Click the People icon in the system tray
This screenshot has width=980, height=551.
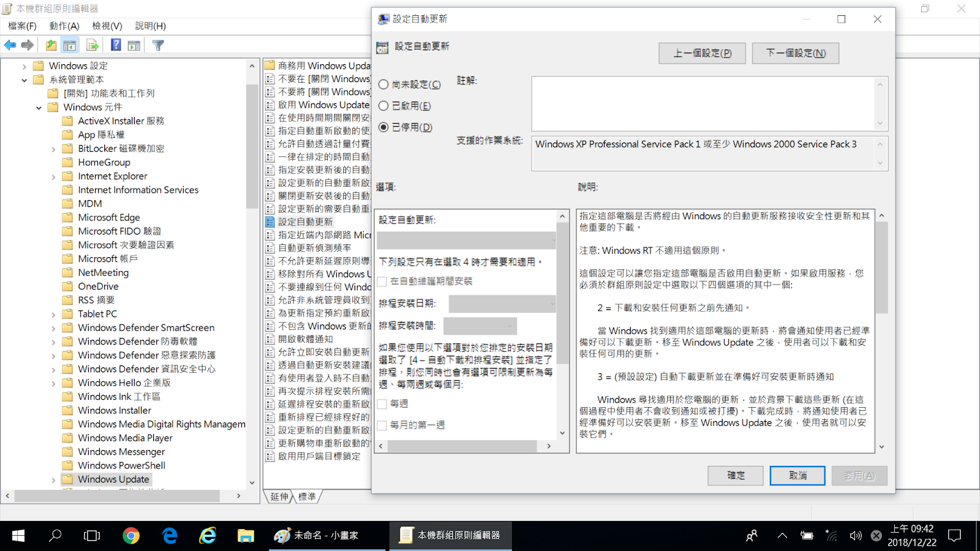pos(752,536)
